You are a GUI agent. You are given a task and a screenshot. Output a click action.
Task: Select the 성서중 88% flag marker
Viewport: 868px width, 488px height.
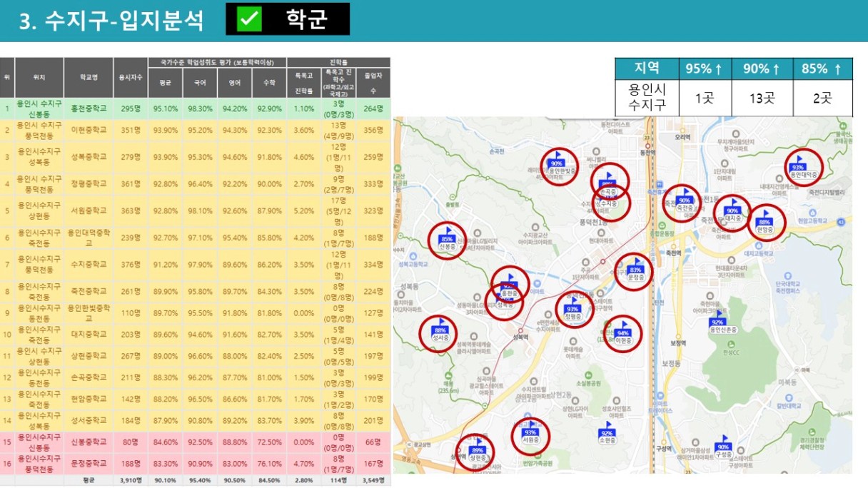[440, 328]
